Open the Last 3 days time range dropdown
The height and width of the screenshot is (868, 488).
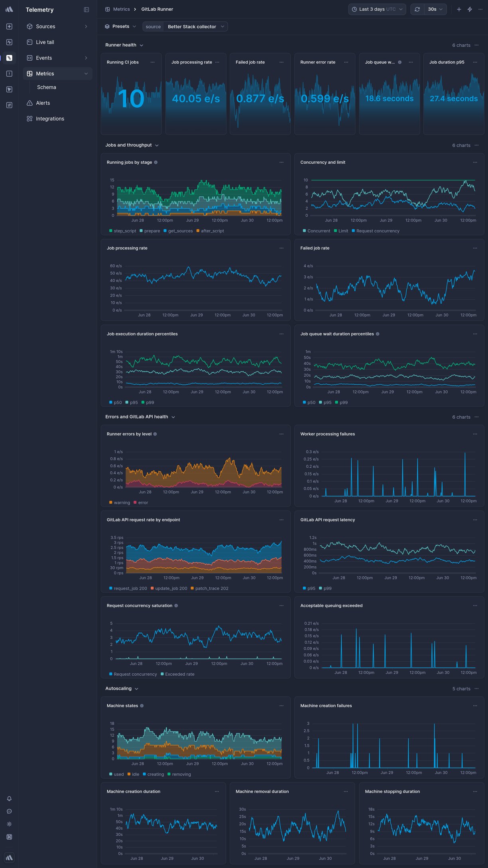point(377,9)
